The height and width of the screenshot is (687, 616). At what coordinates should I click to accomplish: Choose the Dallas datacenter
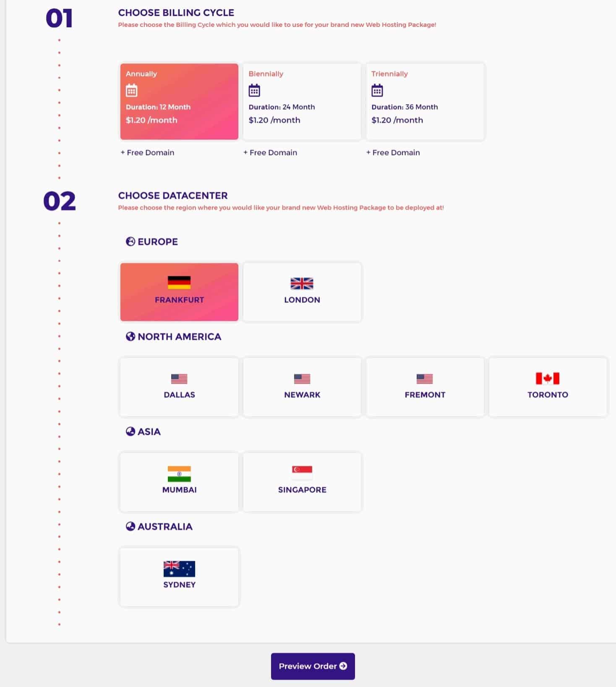click(x=179, y=387)
